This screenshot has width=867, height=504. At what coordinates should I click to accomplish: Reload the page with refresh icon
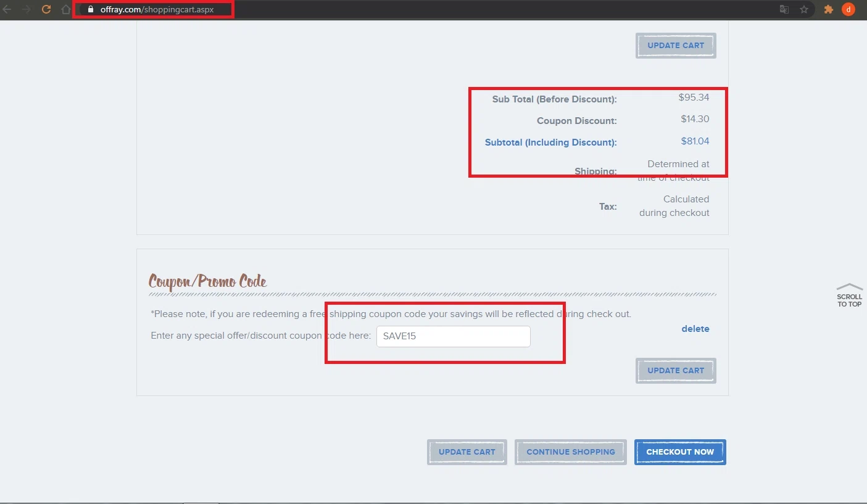point(46,9)
